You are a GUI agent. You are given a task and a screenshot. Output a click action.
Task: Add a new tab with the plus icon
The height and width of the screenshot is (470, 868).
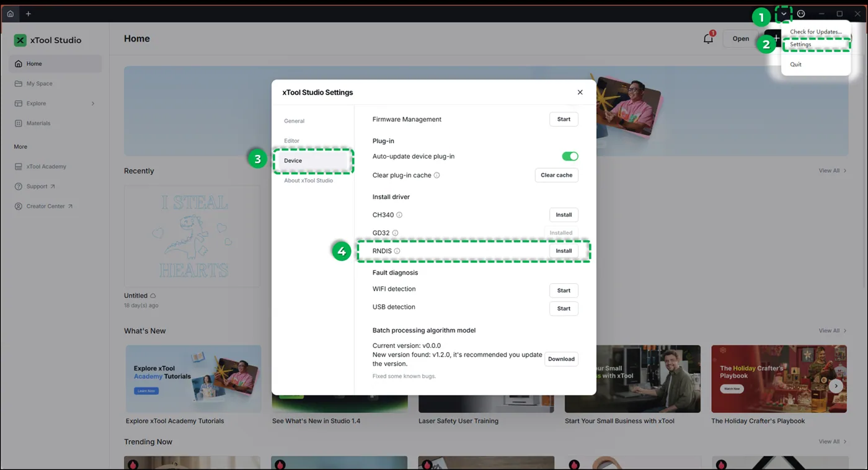[x=29, y=14]
